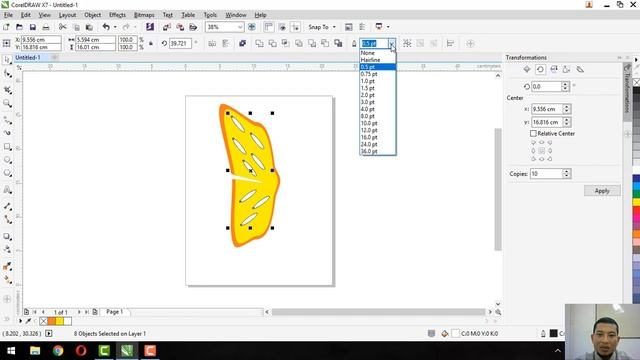Save the document with the Save icon
Viewport: 640px width, 360px height.
(33, 27)
